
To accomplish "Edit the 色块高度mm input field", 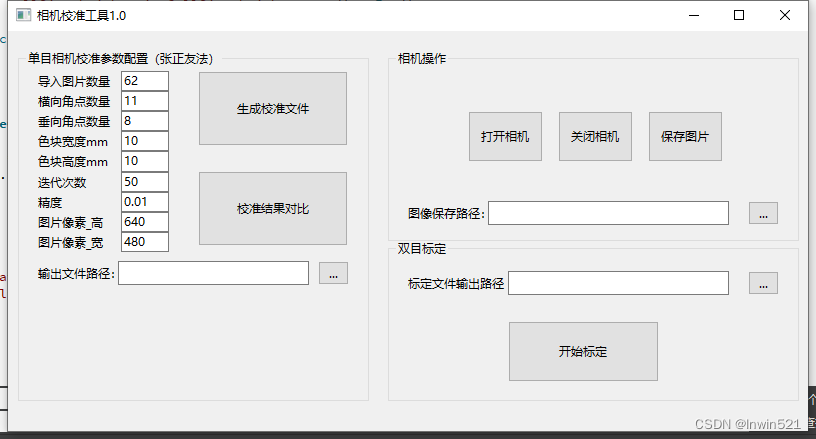I will (x=145, y=161).
